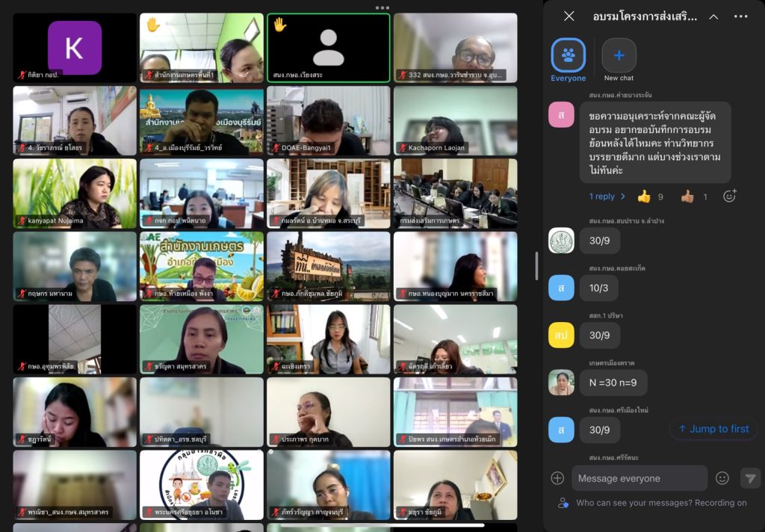Close the chat panel with X
The height and width of the screenshot is (532, 765).
click(569, 16)
